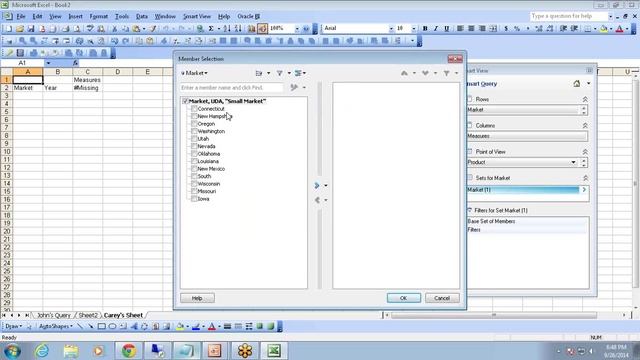Image resolution: width=640 pixels, height=360 pixels.
Task: Open the Market dimension dropdown in the dialog
Action: 195,73
